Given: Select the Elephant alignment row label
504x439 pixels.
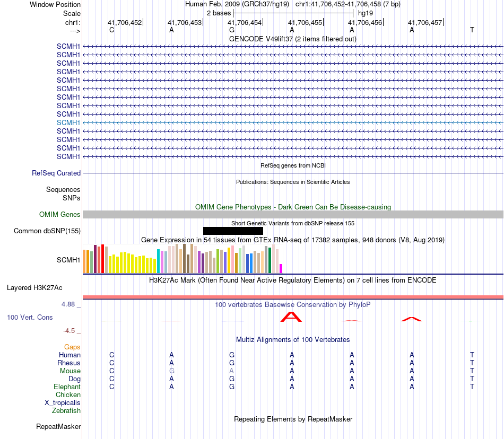Looking at the screenshot, I should pos(67,387).
